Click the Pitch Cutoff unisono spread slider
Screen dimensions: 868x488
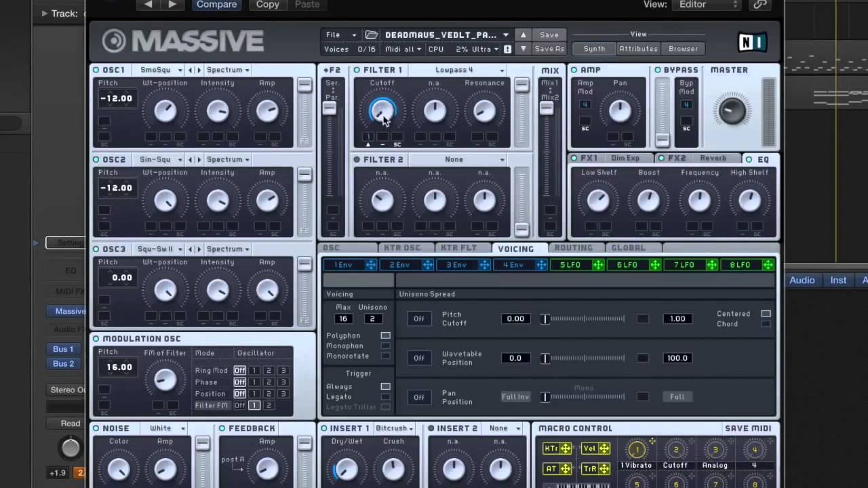584,319
